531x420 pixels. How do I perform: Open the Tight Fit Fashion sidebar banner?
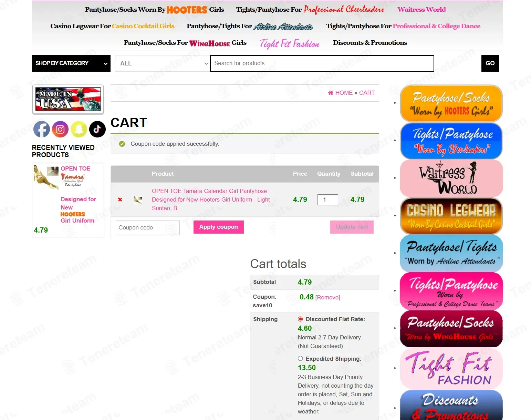(x=451, y=368)
